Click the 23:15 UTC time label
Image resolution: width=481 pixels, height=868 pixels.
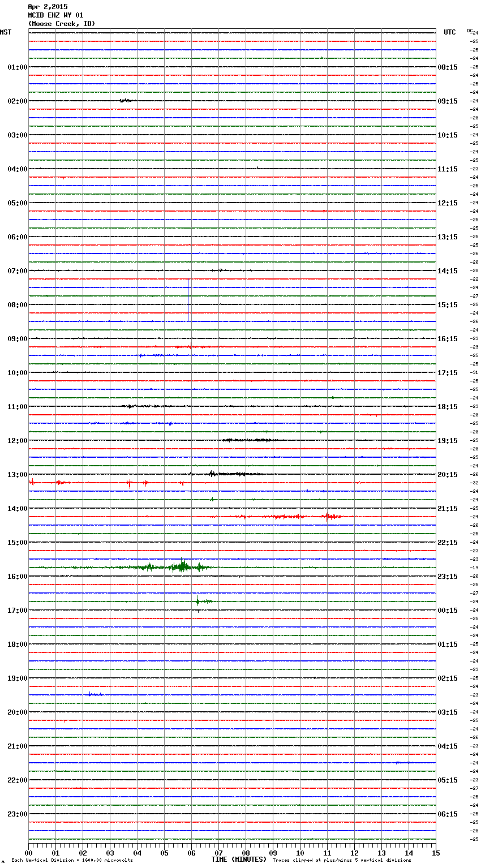tap(448, 577)
